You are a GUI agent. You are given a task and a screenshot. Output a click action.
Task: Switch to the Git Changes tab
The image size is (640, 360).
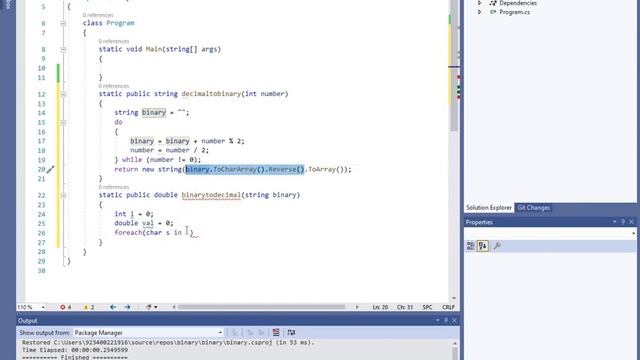533,208
